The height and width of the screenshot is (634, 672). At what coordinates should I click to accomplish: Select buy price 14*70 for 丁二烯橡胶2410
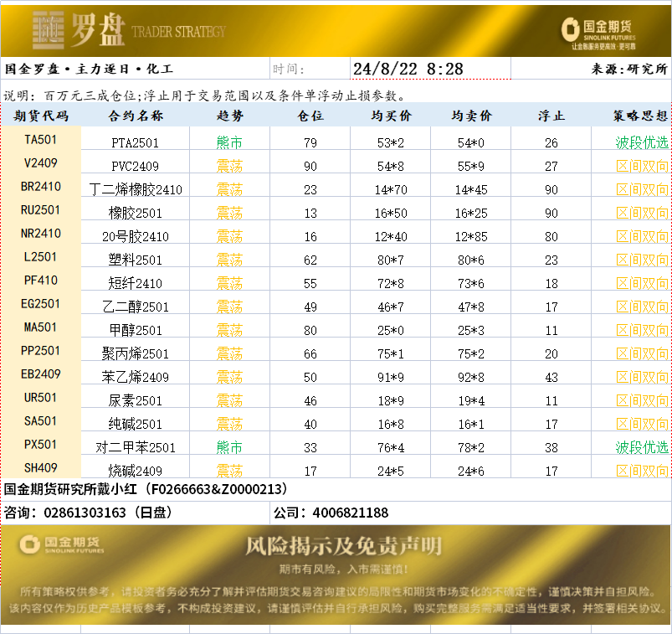[x=391, y=189]
